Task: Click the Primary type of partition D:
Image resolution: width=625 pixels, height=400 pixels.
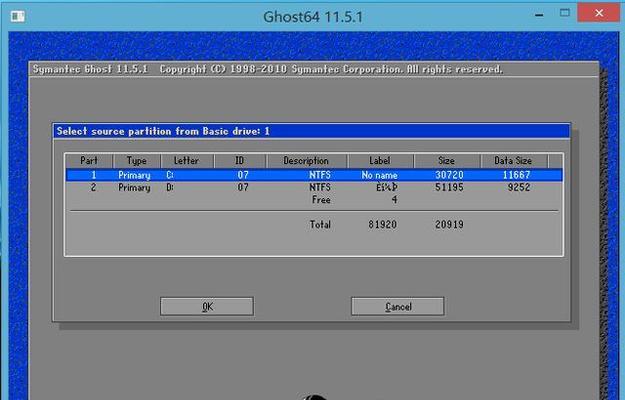Action: click(x=134, y=188)
